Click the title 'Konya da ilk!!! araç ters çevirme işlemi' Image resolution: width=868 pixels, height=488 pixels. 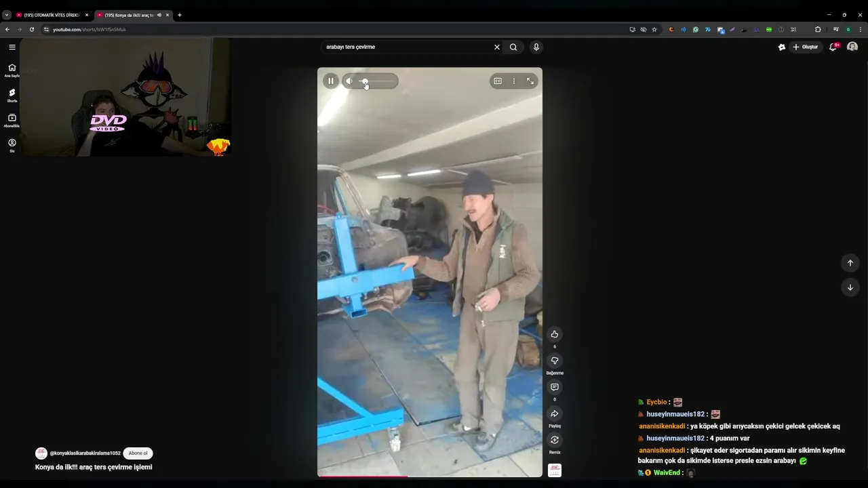pos(94,467)
